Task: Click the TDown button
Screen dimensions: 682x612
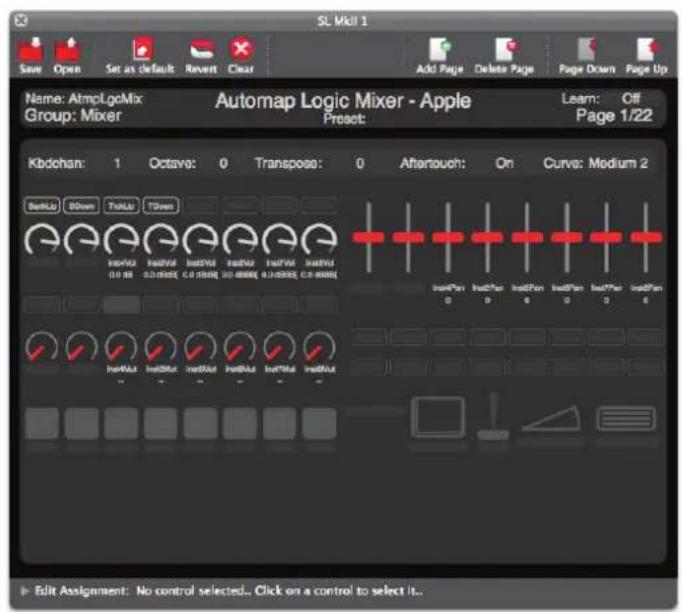Action: click(161, 206)
